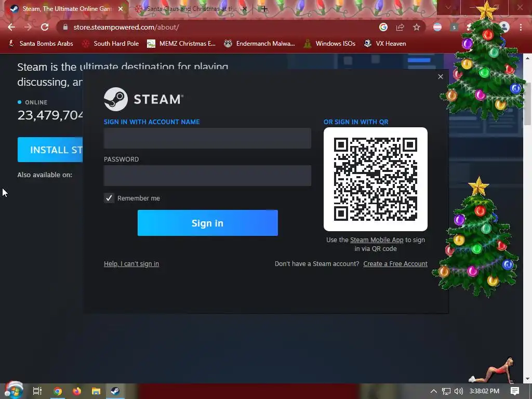This screenshot has width=532, height=399.
Task: Open the volume tray icon
Action: point(458,391)
